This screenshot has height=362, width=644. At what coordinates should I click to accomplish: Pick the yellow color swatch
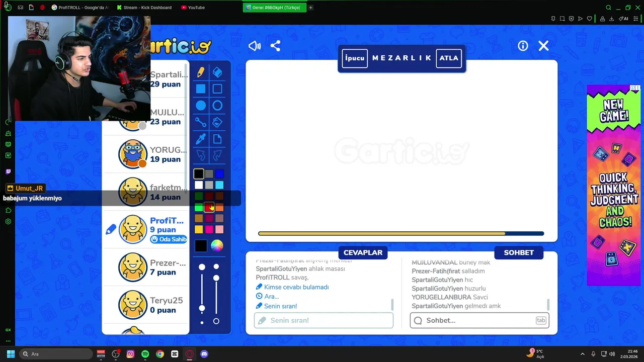click(x=199, y=229)
